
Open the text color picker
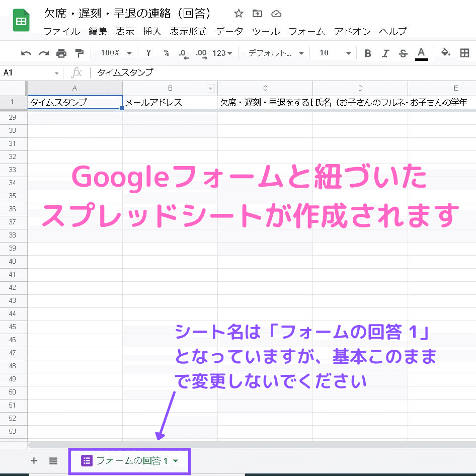421,54
